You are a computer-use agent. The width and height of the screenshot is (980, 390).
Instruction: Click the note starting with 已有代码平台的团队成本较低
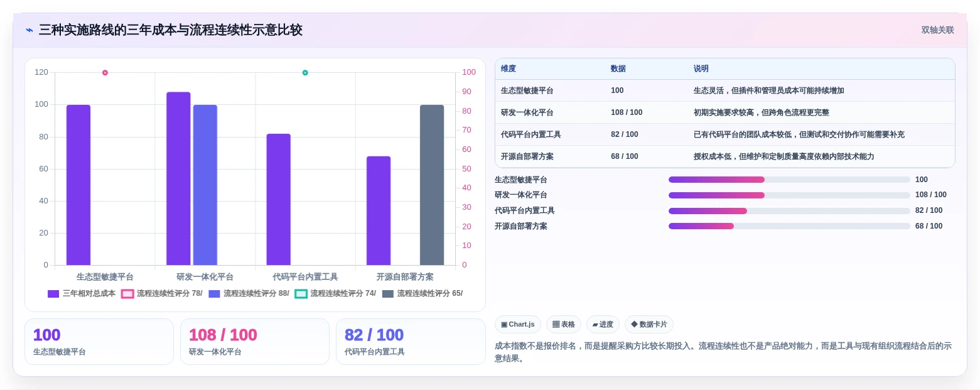click(799, 134)
